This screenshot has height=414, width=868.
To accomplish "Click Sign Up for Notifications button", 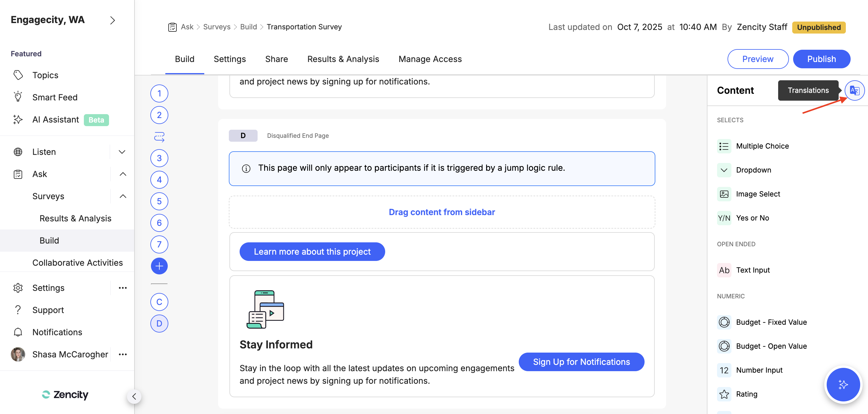I will click(581, 362).
